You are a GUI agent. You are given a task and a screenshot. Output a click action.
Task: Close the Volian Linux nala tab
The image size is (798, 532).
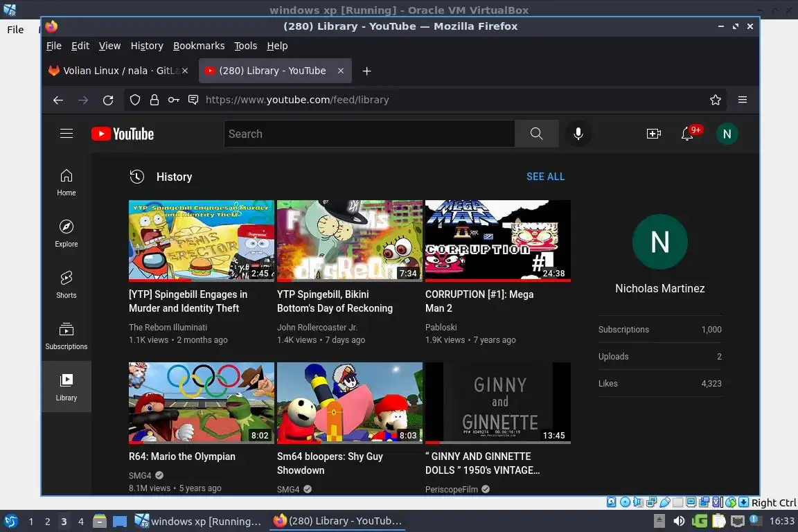point(185,71)
